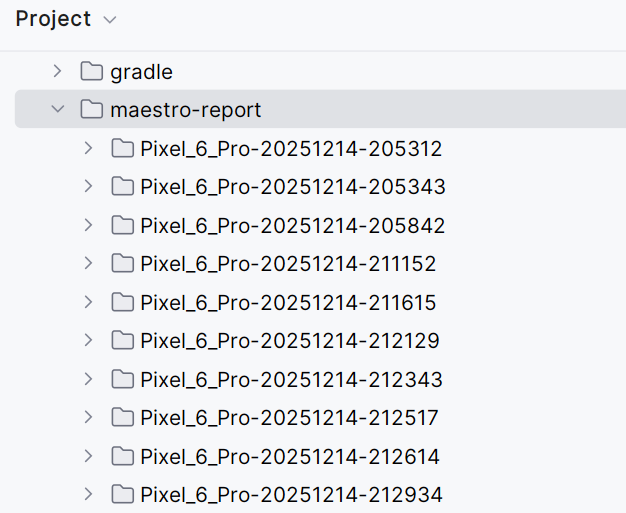The height and width of the screenshot is (513, 626).
Task: Click folder icon for Pixel_6_Pro-20251214-205343
Action: 122,186
